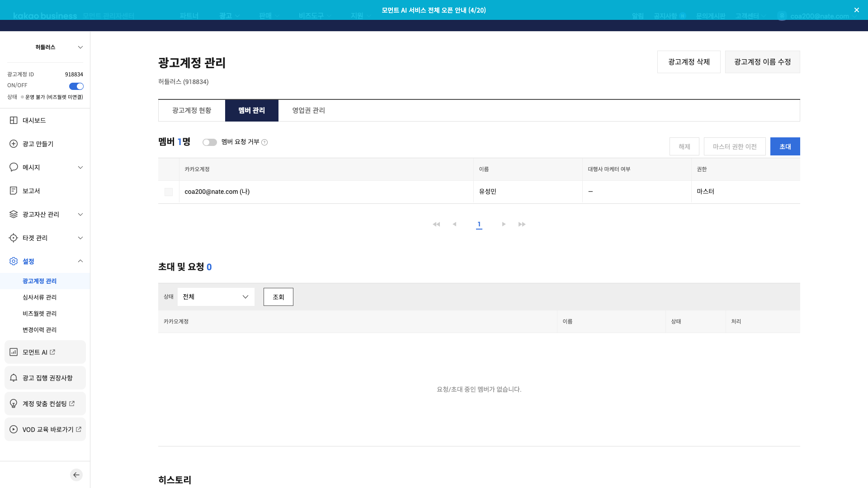
Task: Click the 카카오계정 member table column header
Action: (x=326, y=169)
